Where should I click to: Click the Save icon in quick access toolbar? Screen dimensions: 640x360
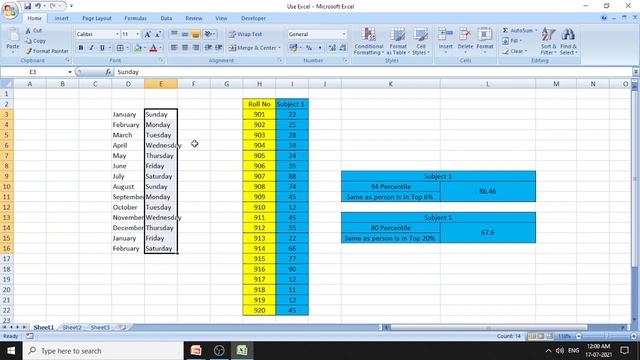tap(27, 6)
